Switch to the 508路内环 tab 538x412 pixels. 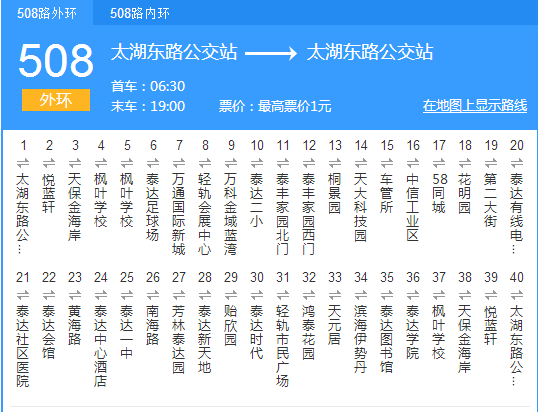click(x=140, y=13)
